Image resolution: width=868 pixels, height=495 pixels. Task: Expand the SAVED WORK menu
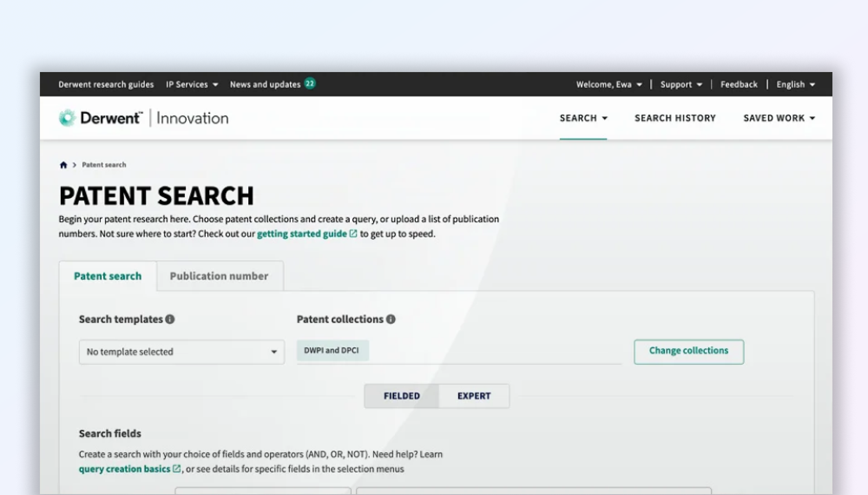tap(779, 118)
